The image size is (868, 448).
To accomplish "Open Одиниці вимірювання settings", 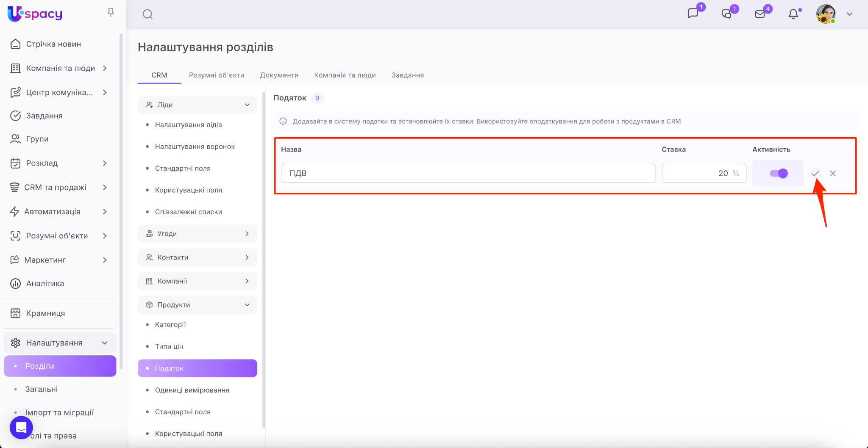I will coord(192,390).
